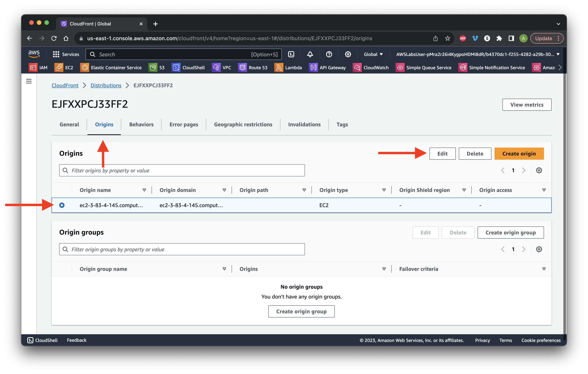This screenshot has width=588, height=374.
Task: Open the Route 53 shortcut
Action: pyautogui.click(x=253, y=68)
